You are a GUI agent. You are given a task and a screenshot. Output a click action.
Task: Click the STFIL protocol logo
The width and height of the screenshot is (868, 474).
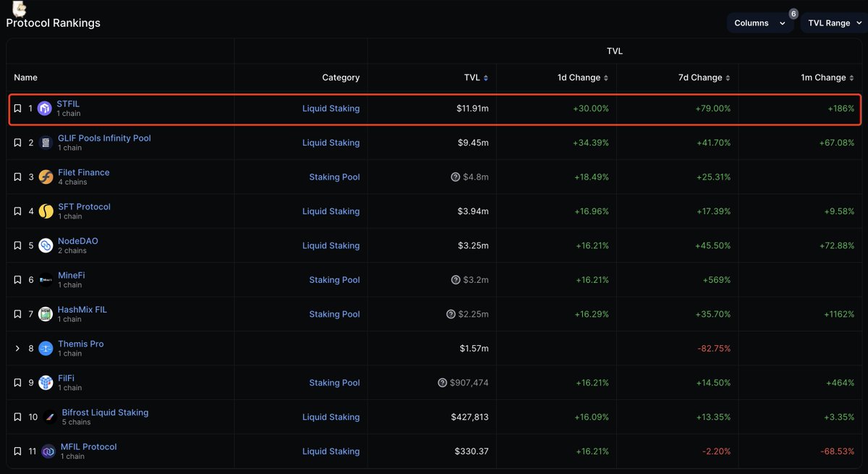45,109
